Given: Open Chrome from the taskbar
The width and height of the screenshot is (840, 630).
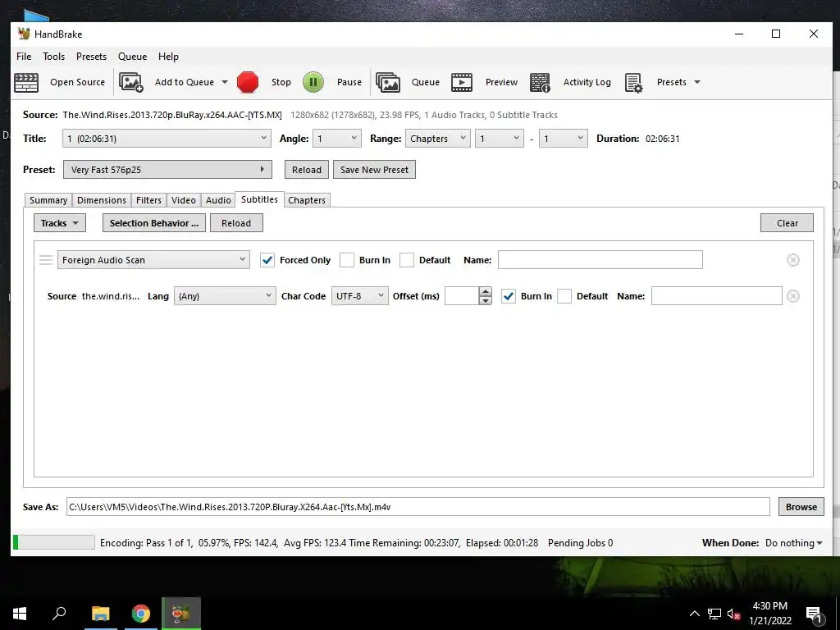Looking at the screenshot, I should (x=141, y=614).
